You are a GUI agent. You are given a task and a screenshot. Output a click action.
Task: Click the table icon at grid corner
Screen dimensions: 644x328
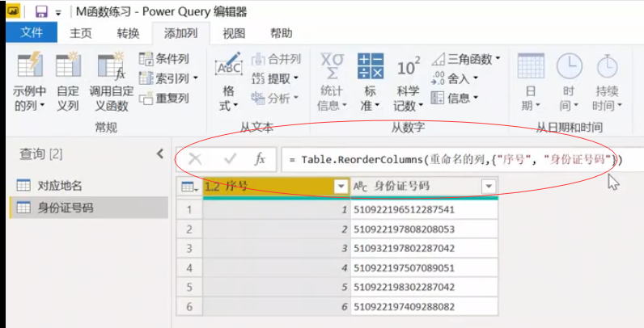coord(189,187)
